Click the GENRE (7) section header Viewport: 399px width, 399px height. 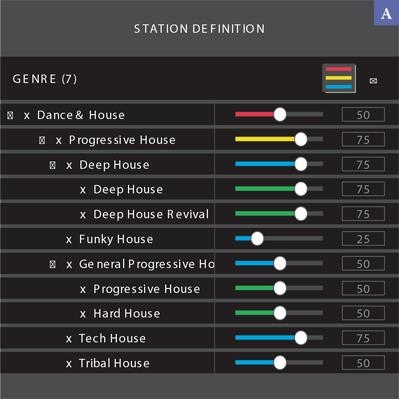[x=45, y=79]
